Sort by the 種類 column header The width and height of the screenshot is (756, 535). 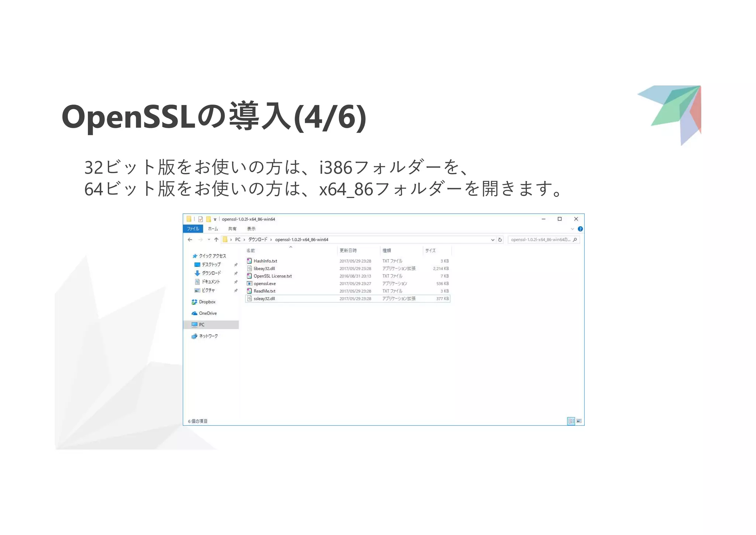point(386,251)
